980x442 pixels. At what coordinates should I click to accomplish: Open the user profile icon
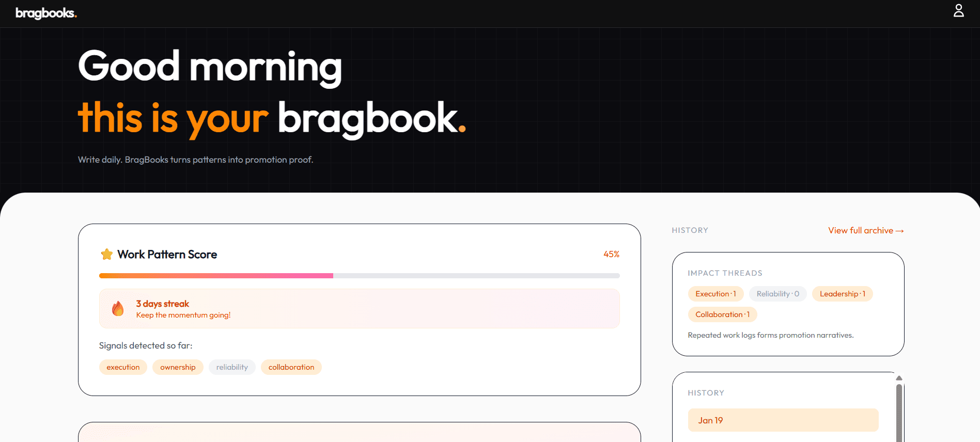(x=958, y=11)
